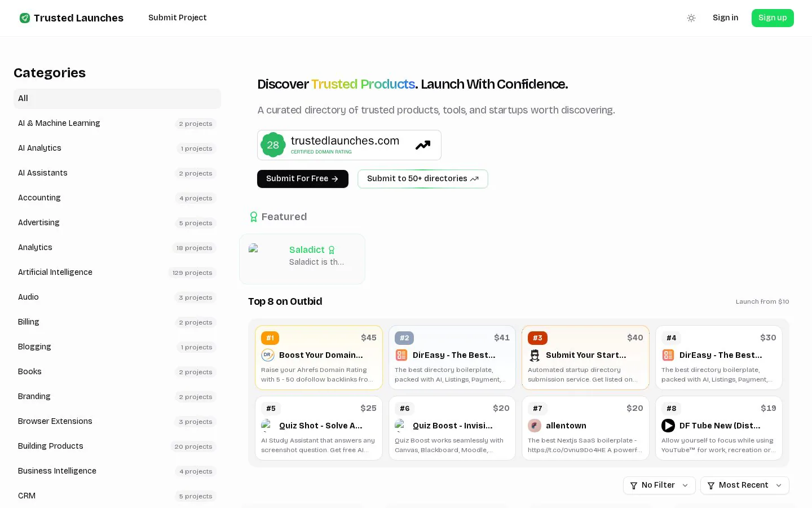Open the Quiz Shot card title

click(x=321, y=426)
